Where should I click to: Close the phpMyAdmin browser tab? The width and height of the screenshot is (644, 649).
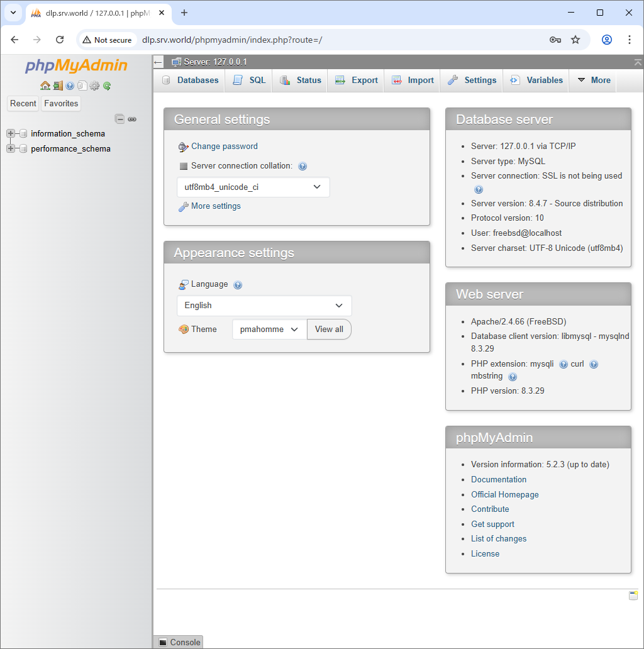(162, 13)
